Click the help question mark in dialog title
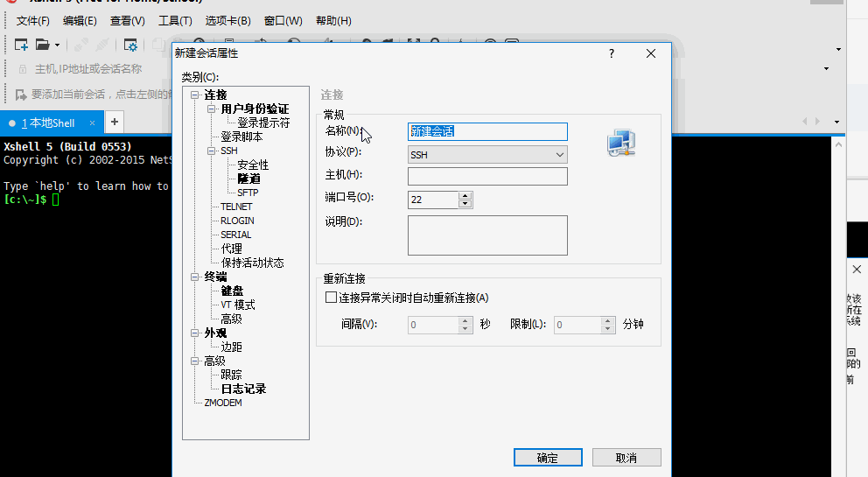Screen dimensions: 868x477 (611, 53)
